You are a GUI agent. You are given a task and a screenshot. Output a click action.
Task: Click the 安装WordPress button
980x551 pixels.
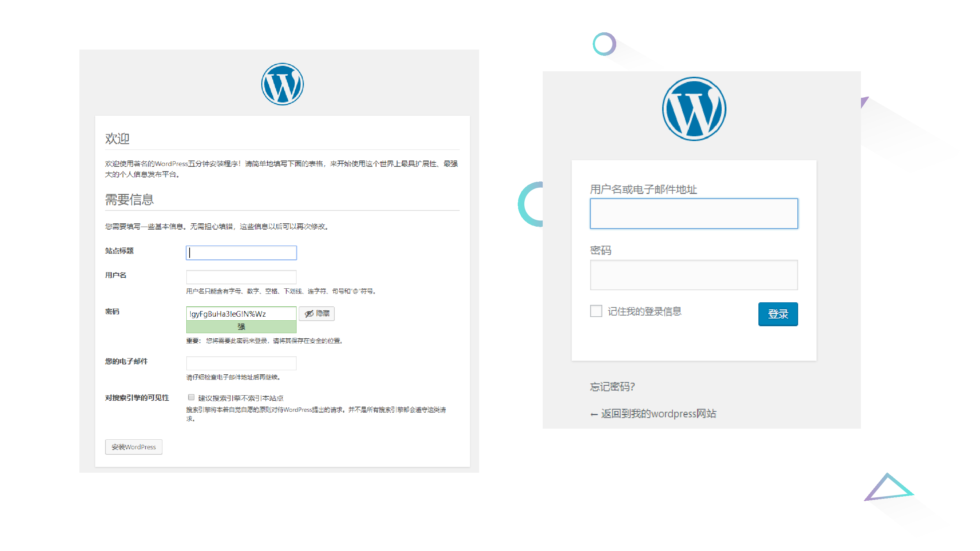pyautogui.click(x=133, y=447)
